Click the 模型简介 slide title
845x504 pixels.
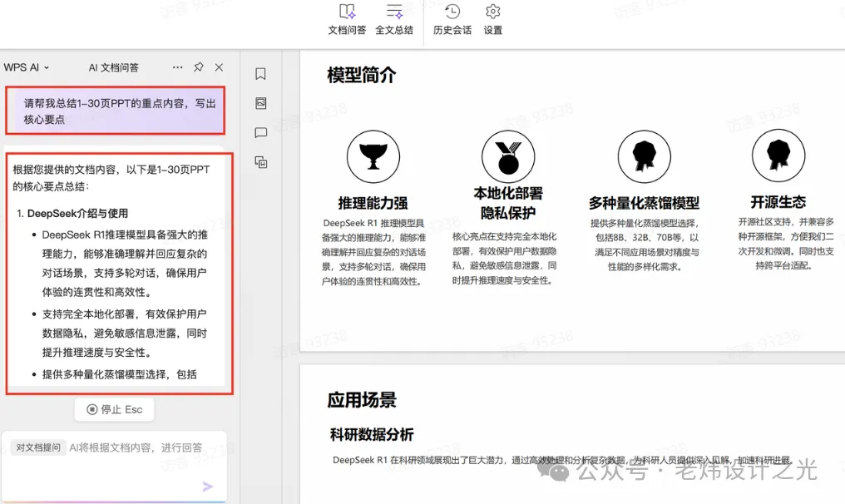362,75
